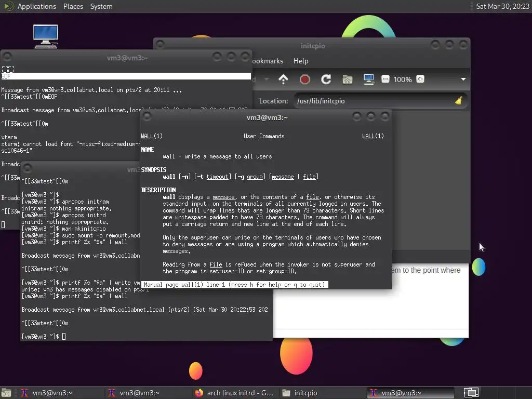Viewport: 532px width, 399px height.
Task: Minimize the wall man page terminal
Action: tap(356, 117)
